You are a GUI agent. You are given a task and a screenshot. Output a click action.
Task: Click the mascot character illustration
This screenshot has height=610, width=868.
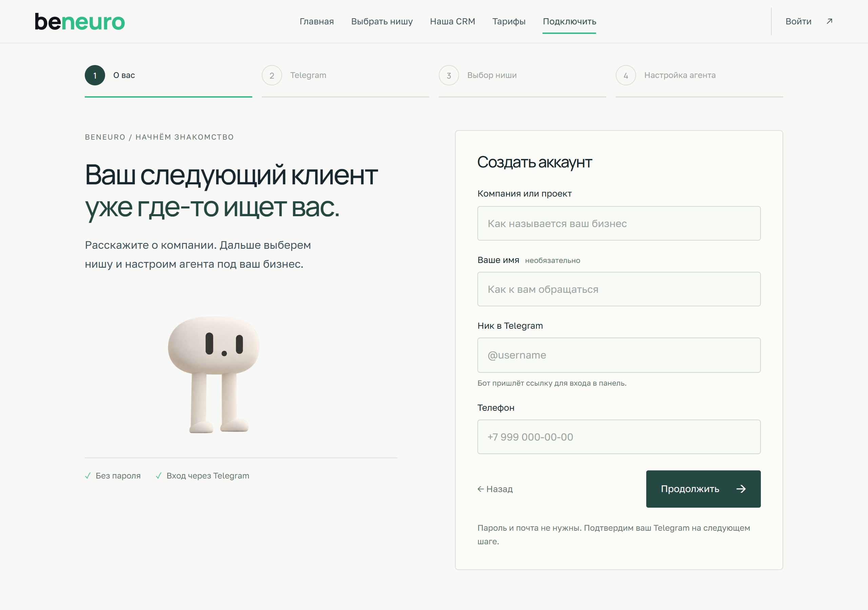tap(214, 374)
